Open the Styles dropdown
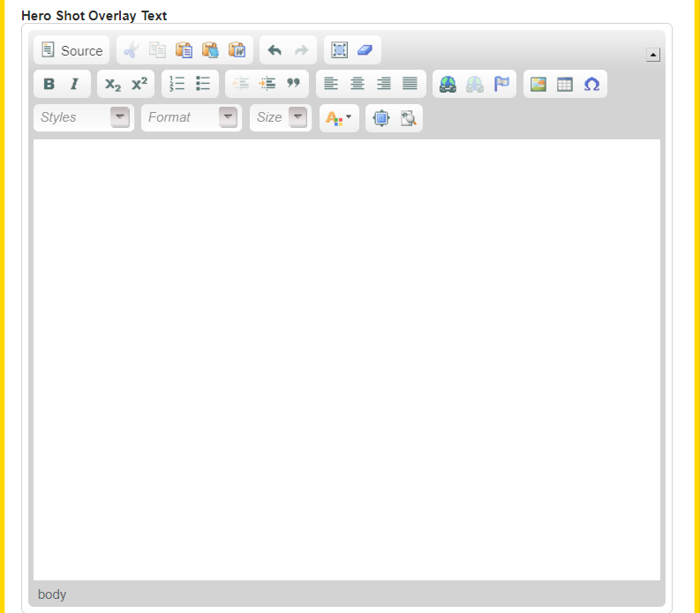This screenshot has width=700, height=613. click(x=84, y=117)
